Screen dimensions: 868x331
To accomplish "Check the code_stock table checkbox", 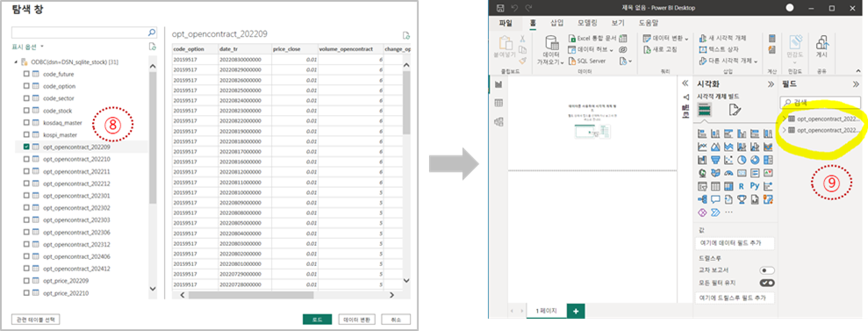I will click(26, 110).
